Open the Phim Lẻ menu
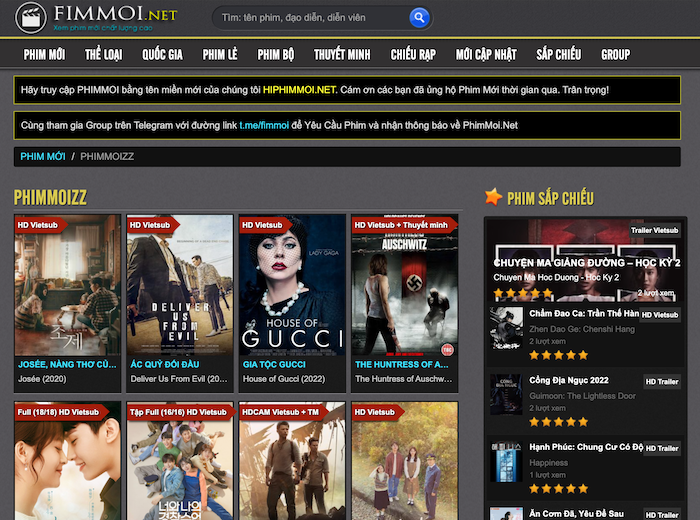Screen dimensions: 700x520 [x=220, y=54]
